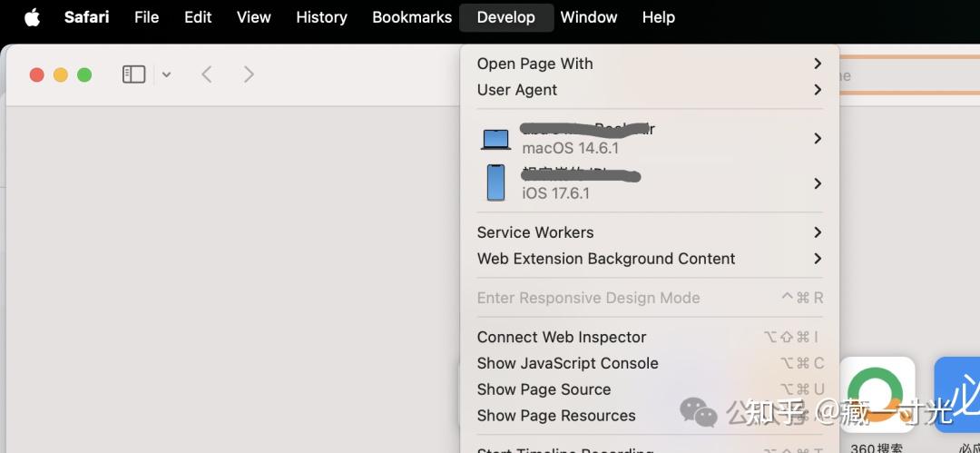Expand the User Agent submenu
This screenshot has width=980, height=453.
650,90
